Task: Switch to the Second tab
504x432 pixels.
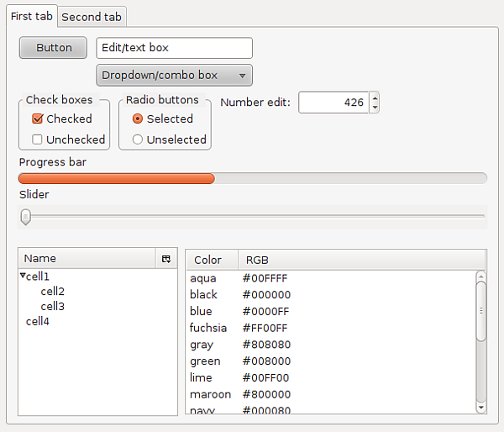Action: click(92, 17)
